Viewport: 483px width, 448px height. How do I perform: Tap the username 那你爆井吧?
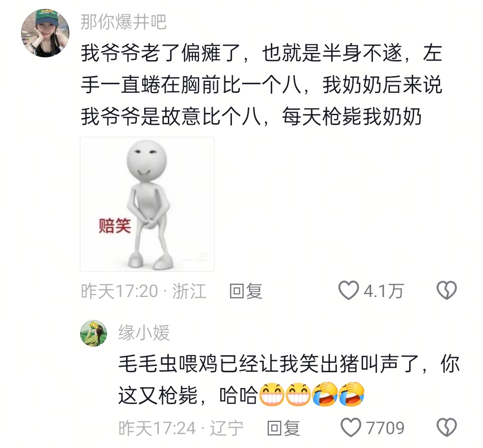(x=124, y=22)
